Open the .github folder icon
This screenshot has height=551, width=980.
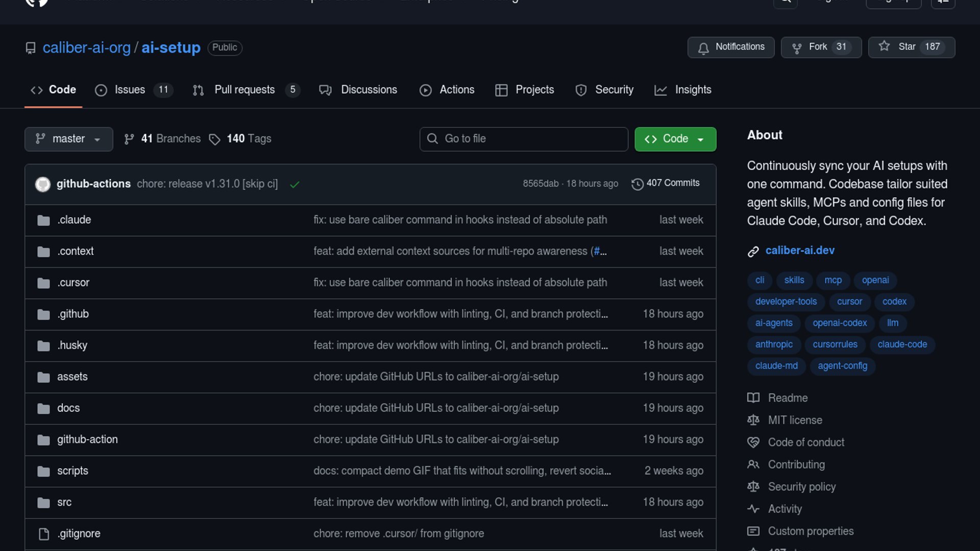point(43,314)
